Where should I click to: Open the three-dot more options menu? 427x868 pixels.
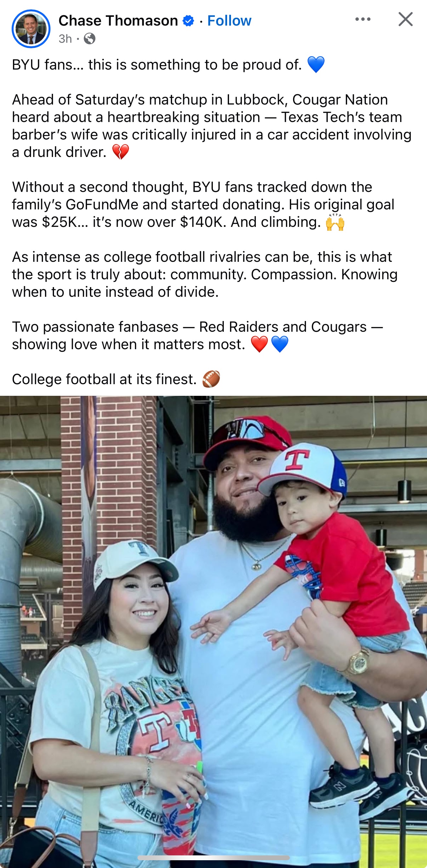coord(363,19)
